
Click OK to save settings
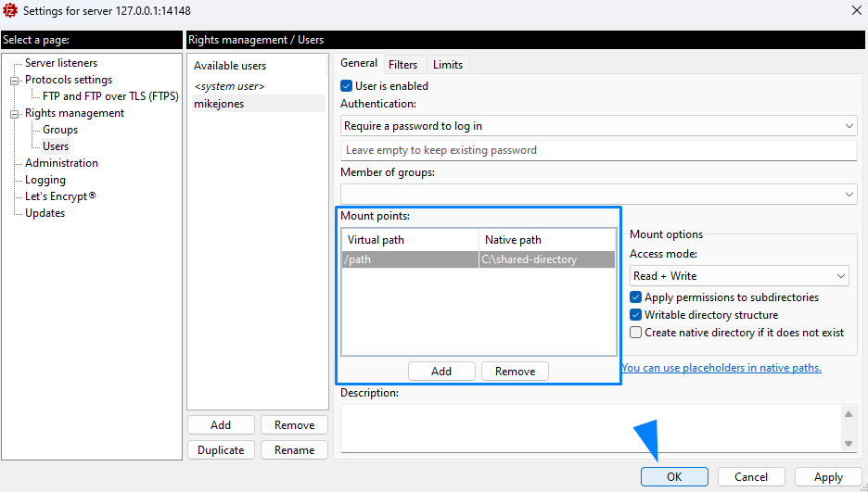click(674, 477)
